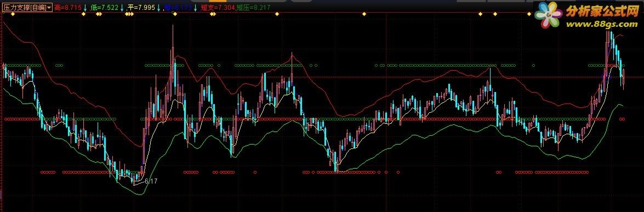Click the cyan arrow after 低=7.522

coord(122,8)
